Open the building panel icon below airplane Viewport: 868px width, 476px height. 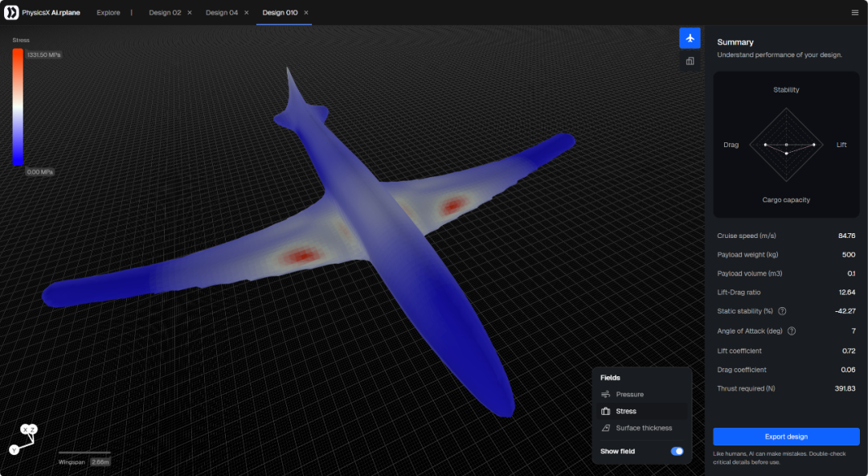pos(690,61)
